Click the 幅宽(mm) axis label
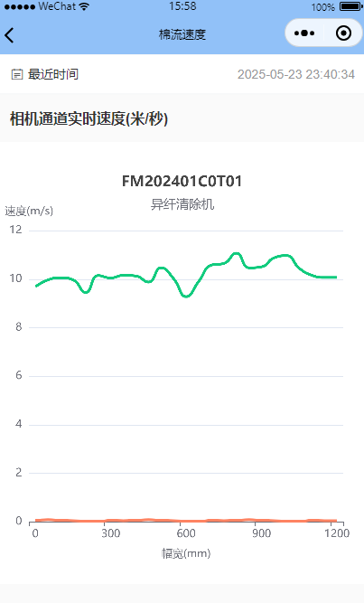This screenshot has width=364, height=603. coord(186,553)
